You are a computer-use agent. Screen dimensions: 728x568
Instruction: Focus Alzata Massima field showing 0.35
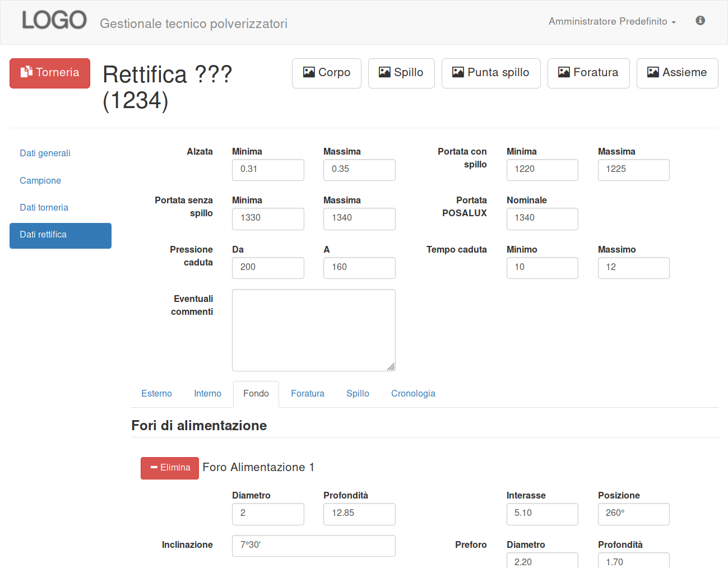click(x=359, y=170)
